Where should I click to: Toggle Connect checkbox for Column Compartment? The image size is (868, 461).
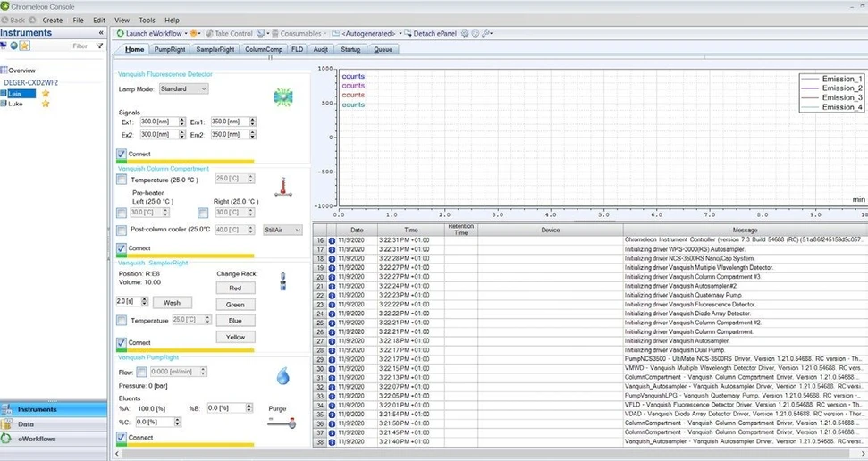122,248
